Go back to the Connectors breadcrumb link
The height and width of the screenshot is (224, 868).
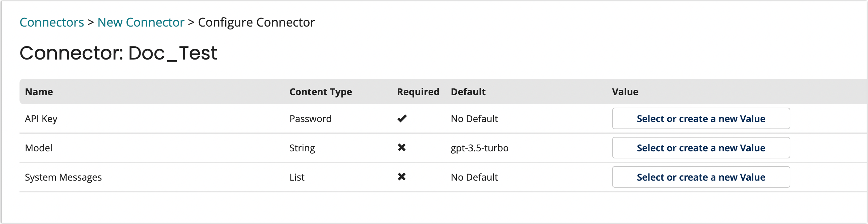(51, 22)
